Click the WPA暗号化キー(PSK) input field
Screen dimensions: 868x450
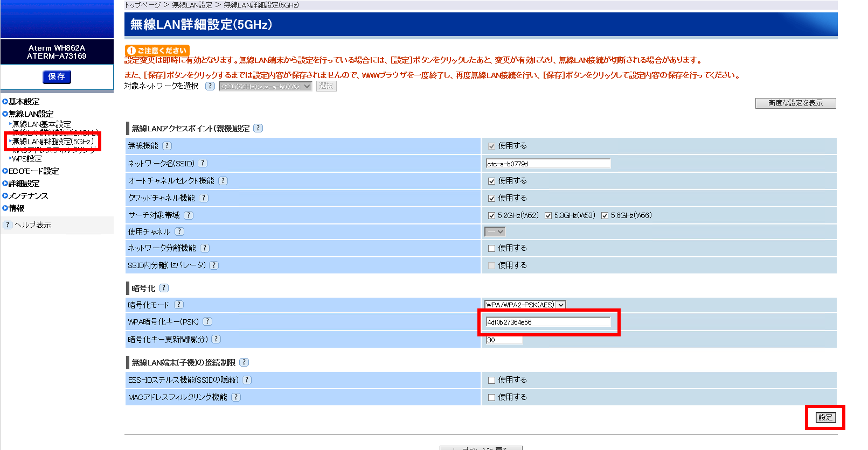coord(547,322)
